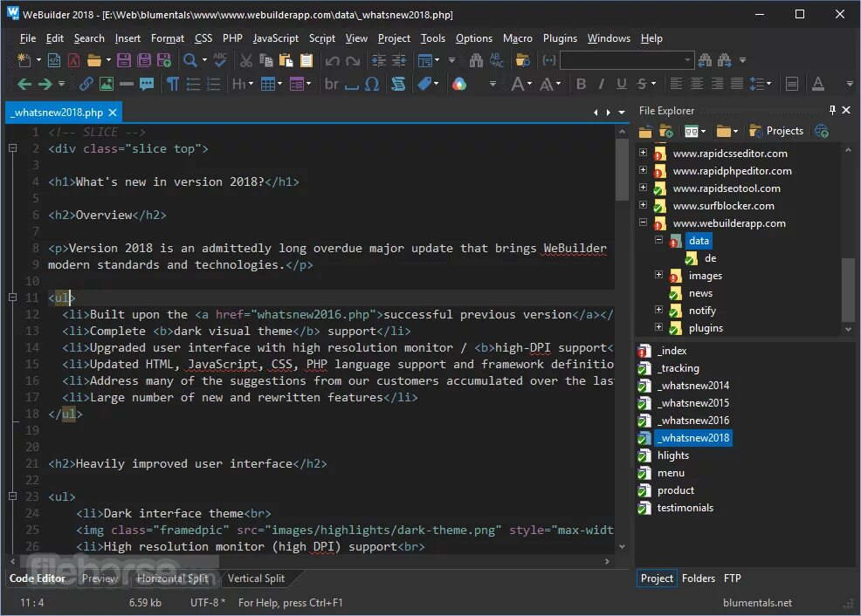Insert a paragraph tag with the pilcrow icon
861x616 pixels.
172,84
